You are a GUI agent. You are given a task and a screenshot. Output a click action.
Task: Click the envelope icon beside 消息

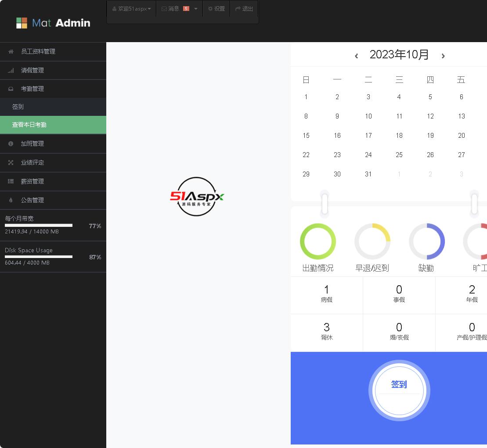point(164,9)
